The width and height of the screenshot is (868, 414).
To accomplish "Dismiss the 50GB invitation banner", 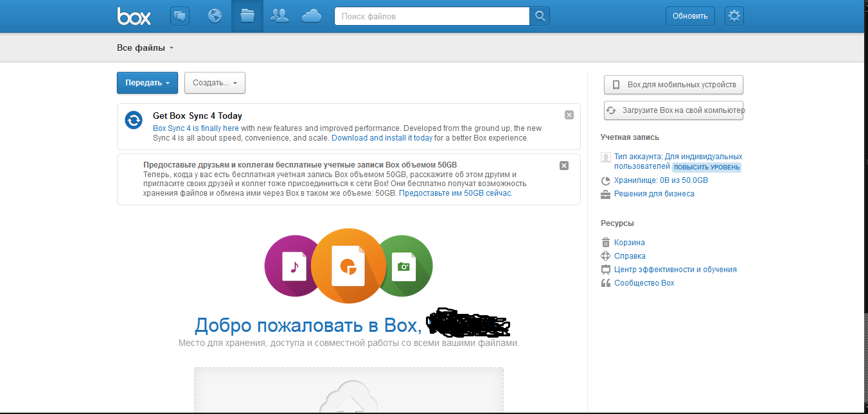I will tap(564, 166).
